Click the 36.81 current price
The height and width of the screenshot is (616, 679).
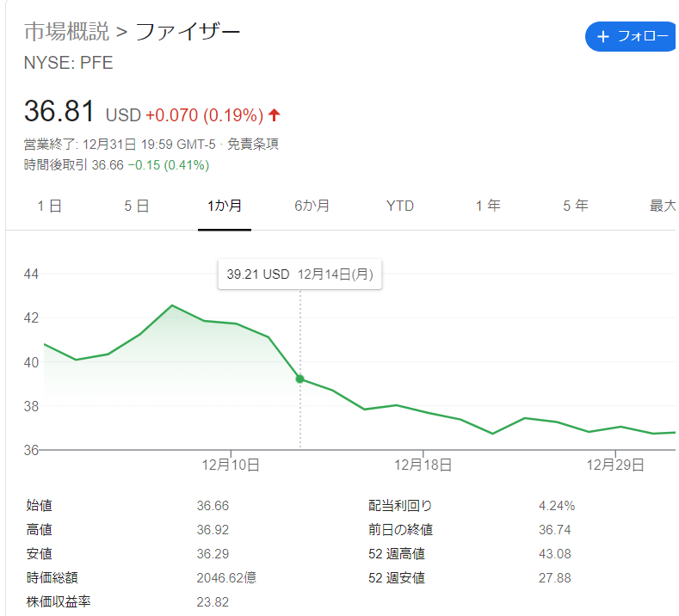click(x=59, y=111)
